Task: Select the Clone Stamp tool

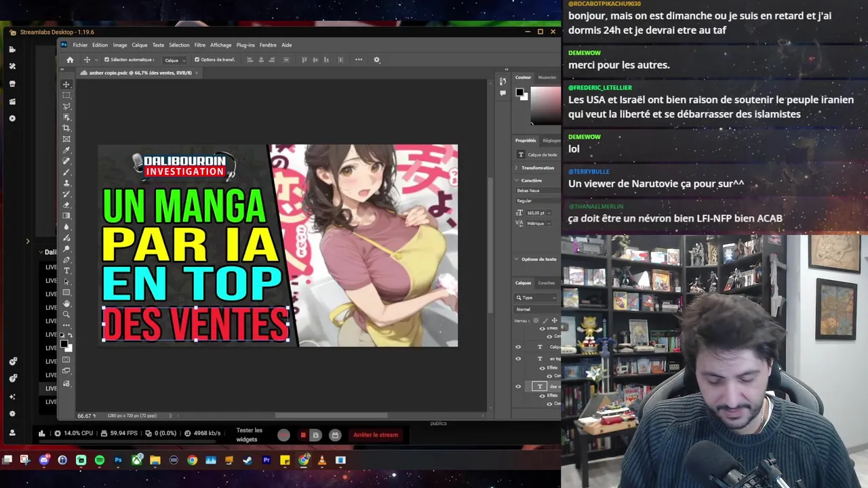Action: pos(66,183)
